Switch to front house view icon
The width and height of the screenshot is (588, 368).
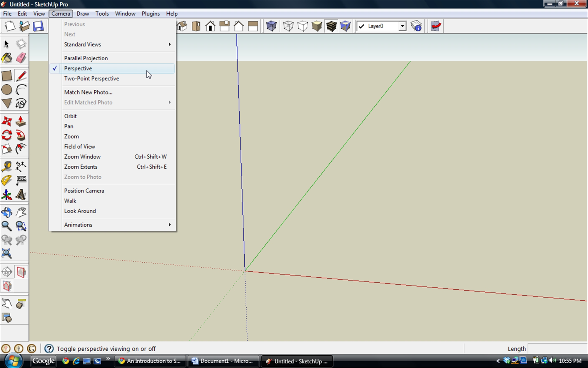pos(210,26)
